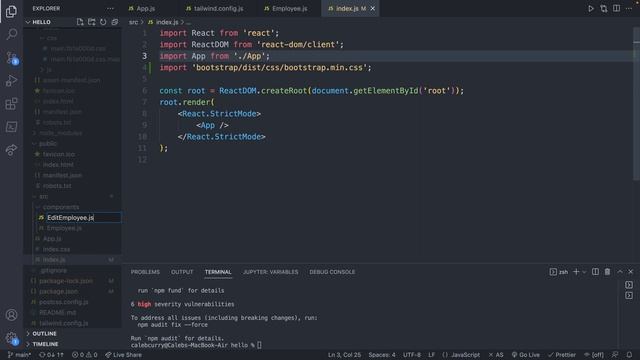Viewport: 640px width, 360px height.
Task: Click the main* git branch indicator
Action: tap(19, 355)
